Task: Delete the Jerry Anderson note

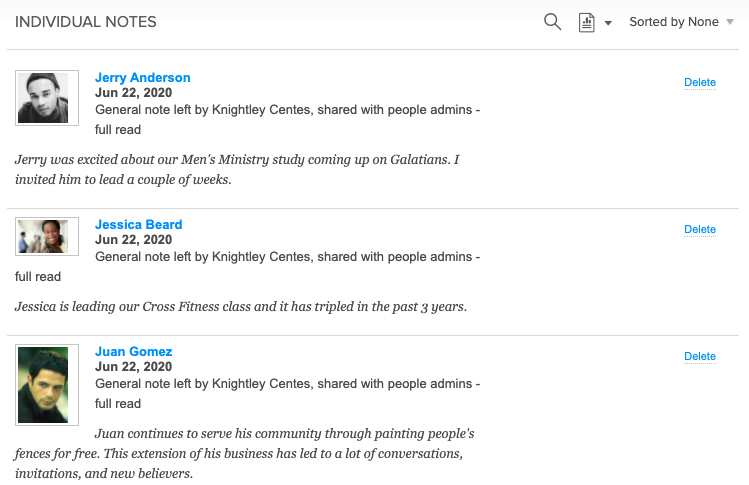Action: [x=699, y=83]
